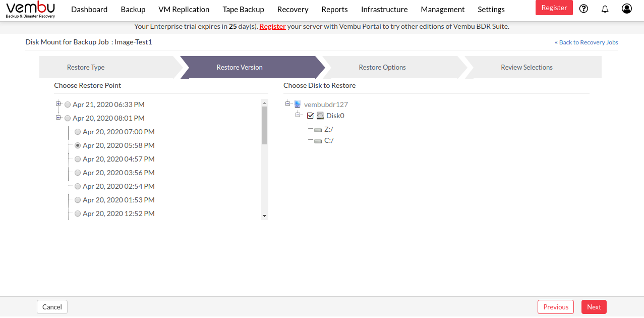
Task: Select restore point Apr 20, 2020 02:54 PM
Action: coord(78,186)
